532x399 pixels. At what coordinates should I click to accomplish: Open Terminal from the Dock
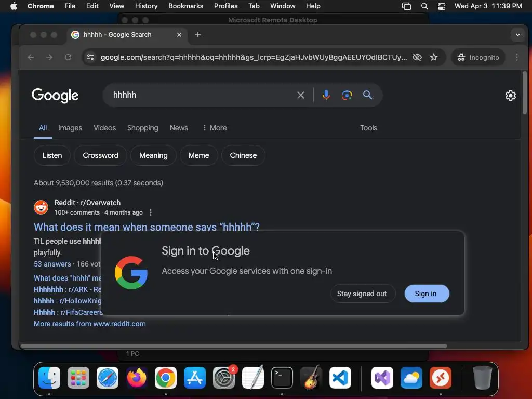pyautogui.click(x=282, y=378)
